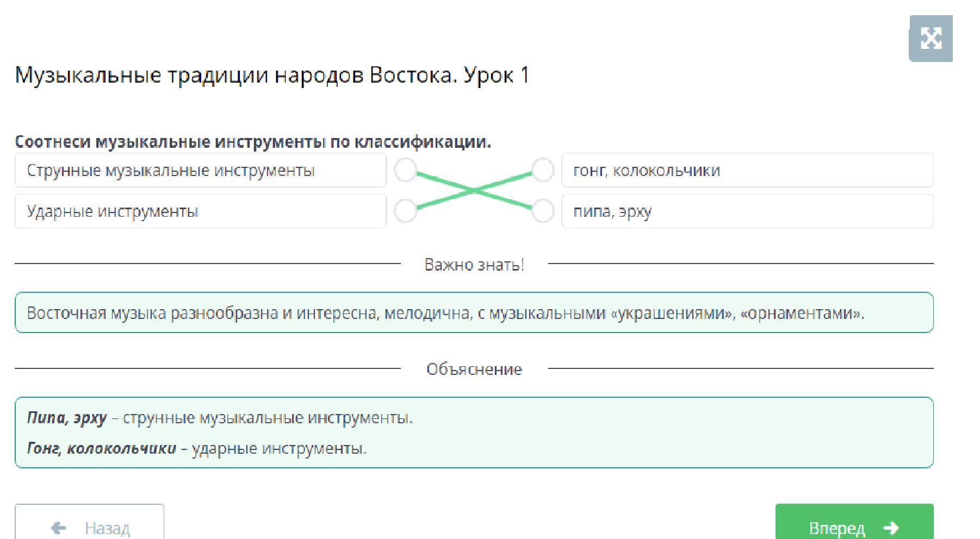980x539 pixels.
Task: Click the arrow icon inside Вперед button
Action: pos(891,528)
